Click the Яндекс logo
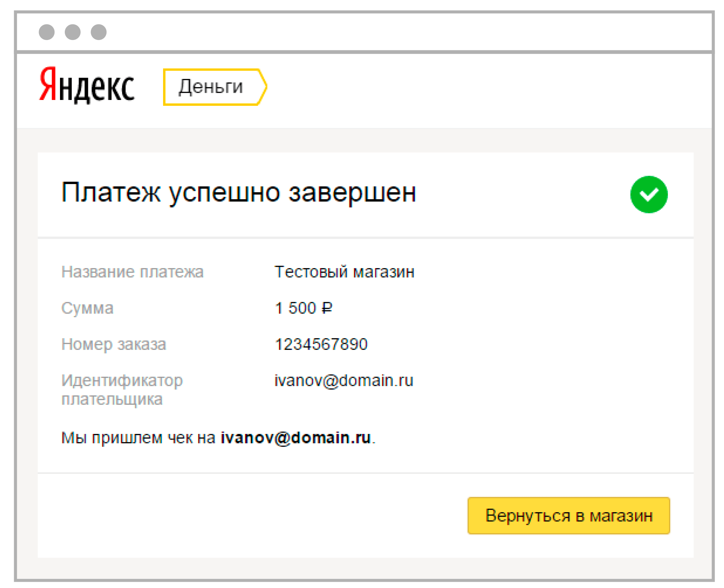Screen dimensions: 724x588 87,85
